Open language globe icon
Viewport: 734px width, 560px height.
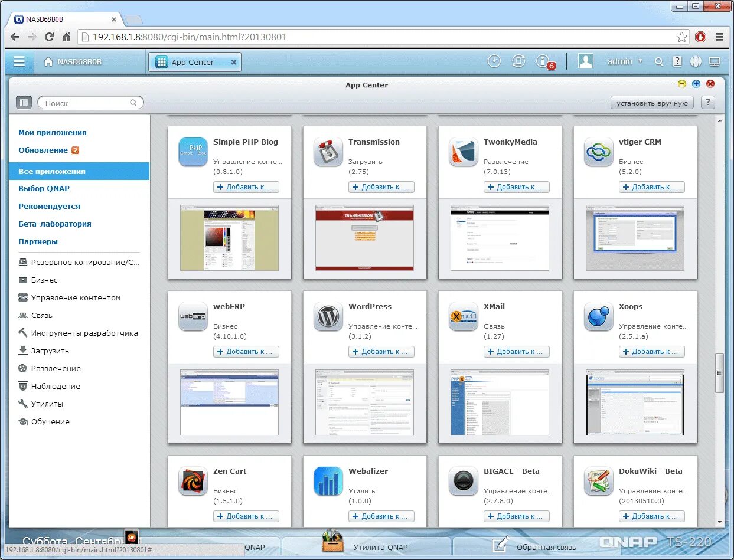click(696, 61)
